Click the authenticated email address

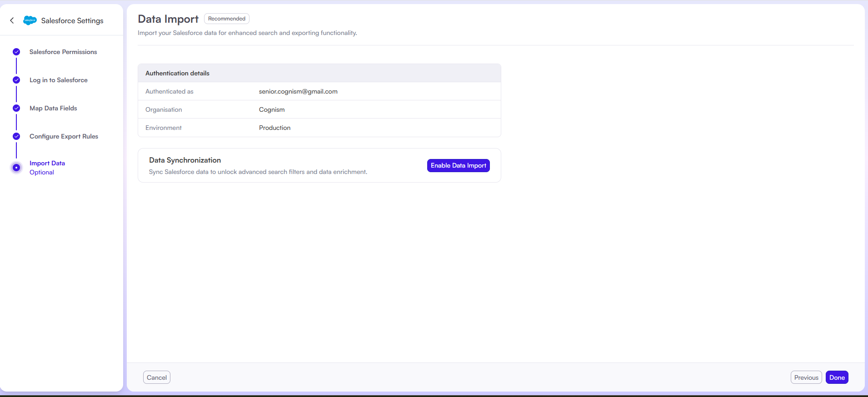(x=298, y=91)
